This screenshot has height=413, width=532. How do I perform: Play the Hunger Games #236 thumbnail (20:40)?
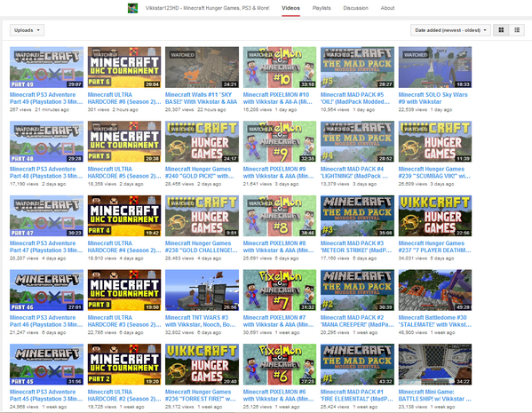click(x=202, y=364)
